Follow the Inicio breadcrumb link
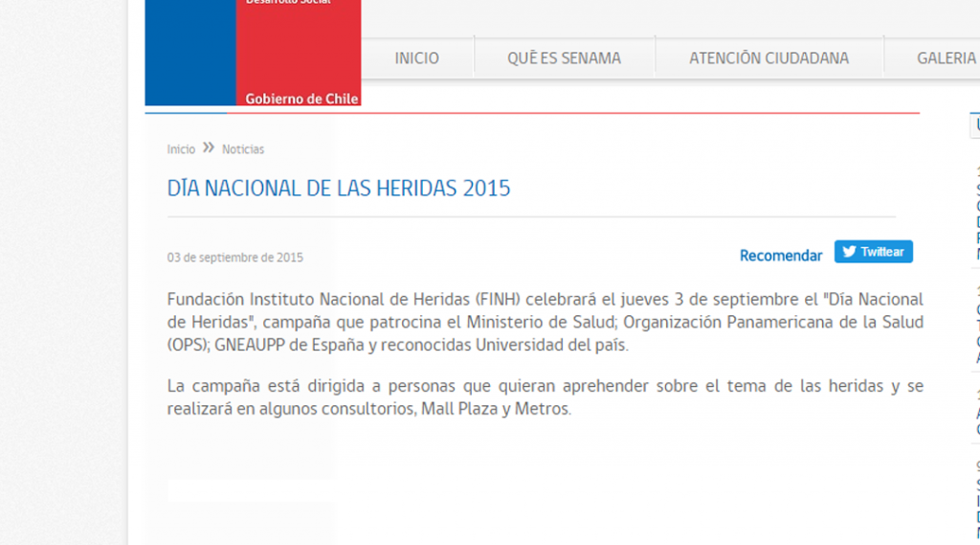Image resolution: width=980 pixels, height=545 pixels. pyautogui.click(x=181, y=149)
